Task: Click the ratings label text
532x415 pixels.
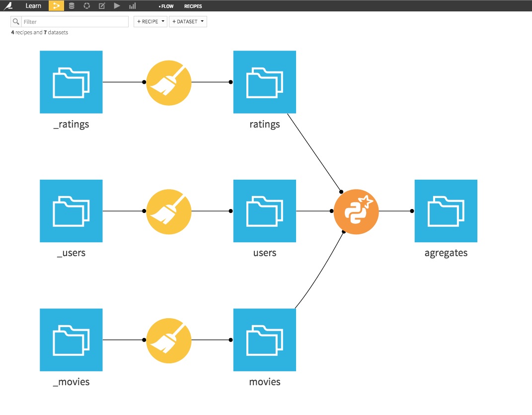Action: pos(265,125)
